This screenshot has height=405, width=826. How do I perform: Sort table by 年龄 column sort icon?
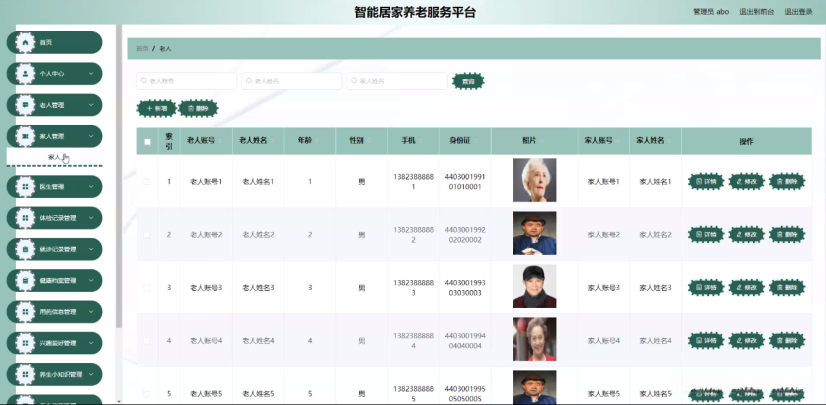(x=317, y=141)
